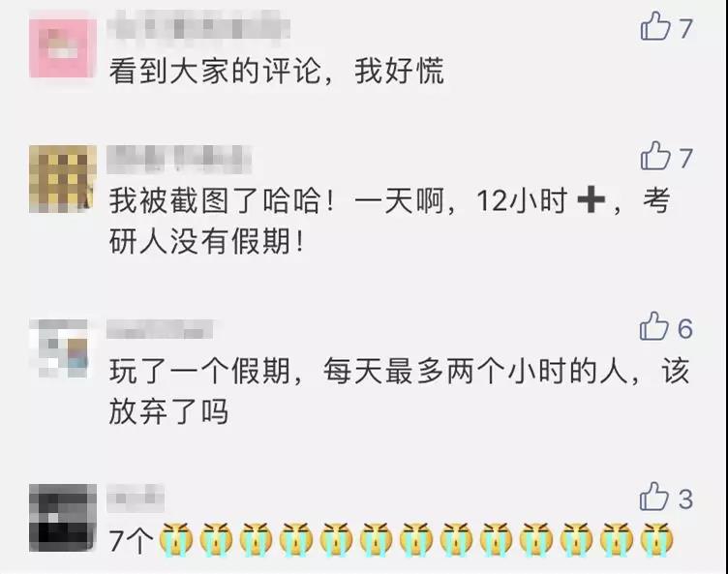Select the comment text "我好慌"
This screenshot has width=728, height=574.
click(399, 71)
